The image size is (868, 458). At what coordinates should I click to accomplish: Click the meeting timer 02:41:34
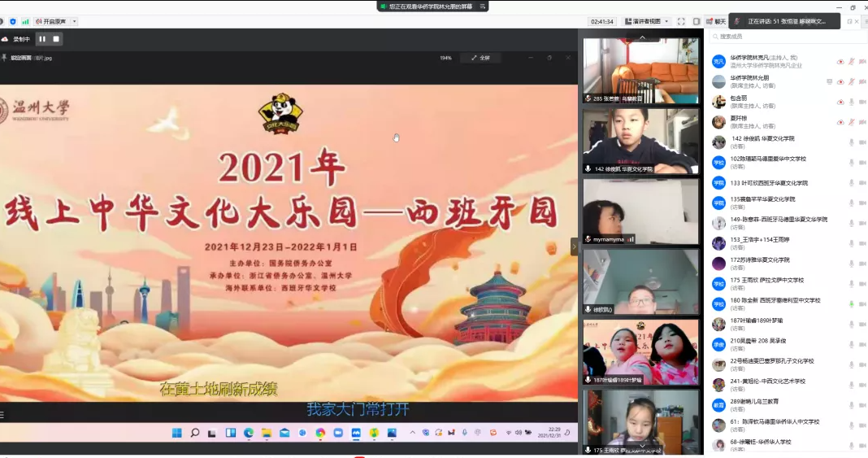click(601, 22)
